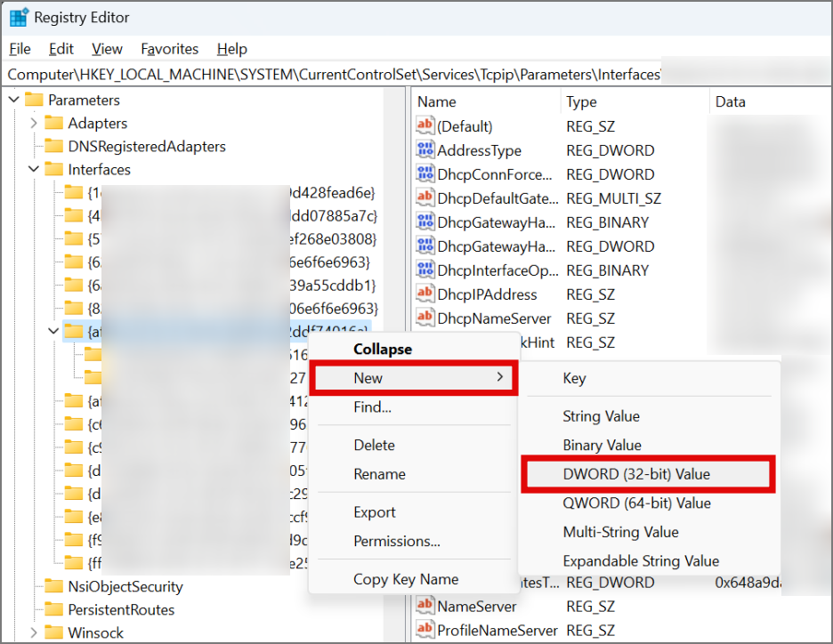Collapse the selected interface key node

(x=53, y=331)
